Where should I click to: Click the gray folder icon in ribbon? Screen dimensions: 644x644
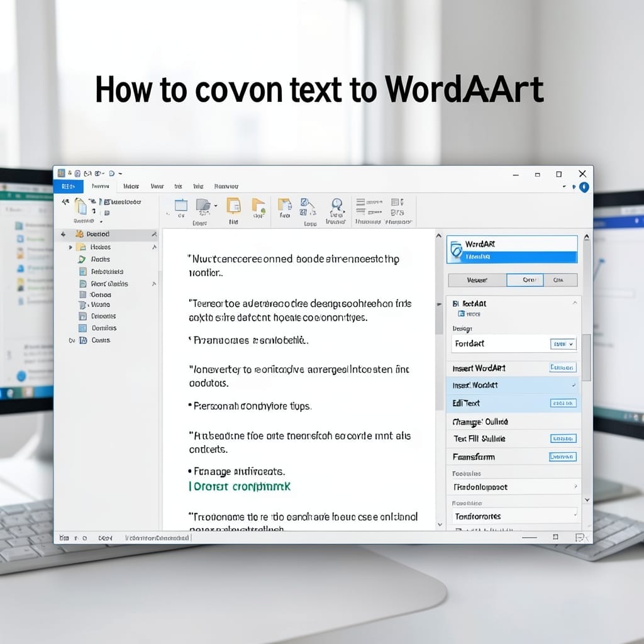(203, 205)
